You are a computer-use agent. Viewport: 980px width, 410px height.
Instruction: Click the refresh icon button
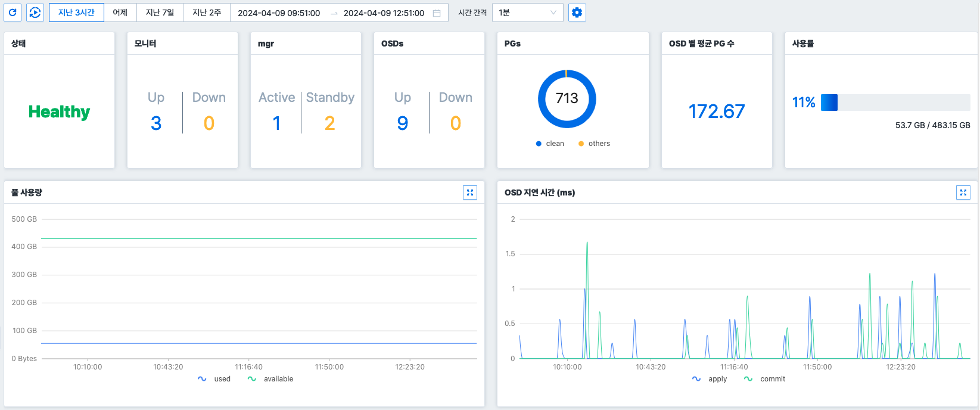tap(13, 13)
